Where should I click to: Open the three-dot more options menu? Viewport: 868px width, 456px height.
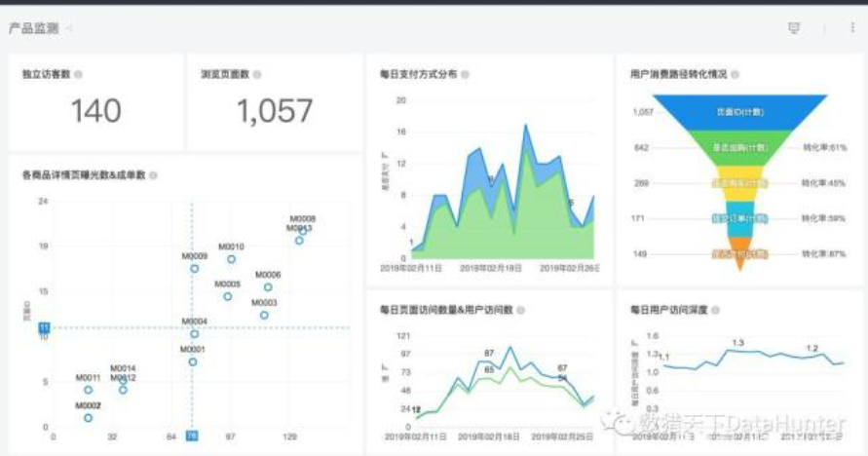(852, 27)
